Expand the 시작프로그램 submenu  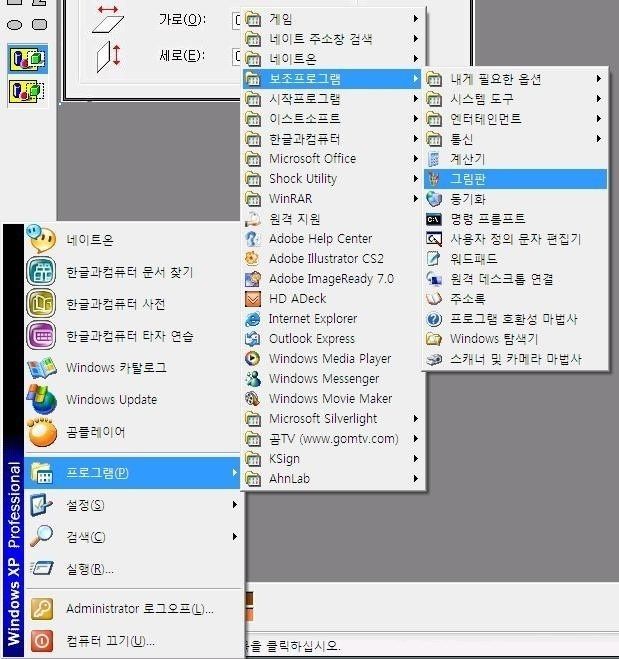[416, 99]
